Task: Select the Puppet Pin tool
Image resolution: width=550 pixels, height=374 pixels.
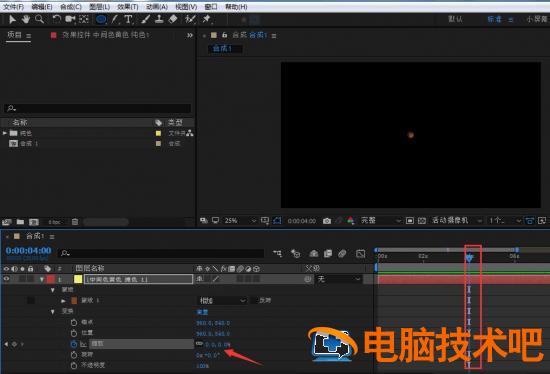Action: click(207, 19)
